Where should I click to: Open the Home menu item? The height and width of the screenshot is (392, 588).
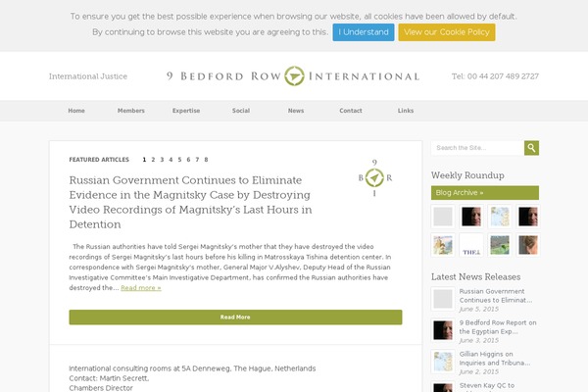pos(76,111)
